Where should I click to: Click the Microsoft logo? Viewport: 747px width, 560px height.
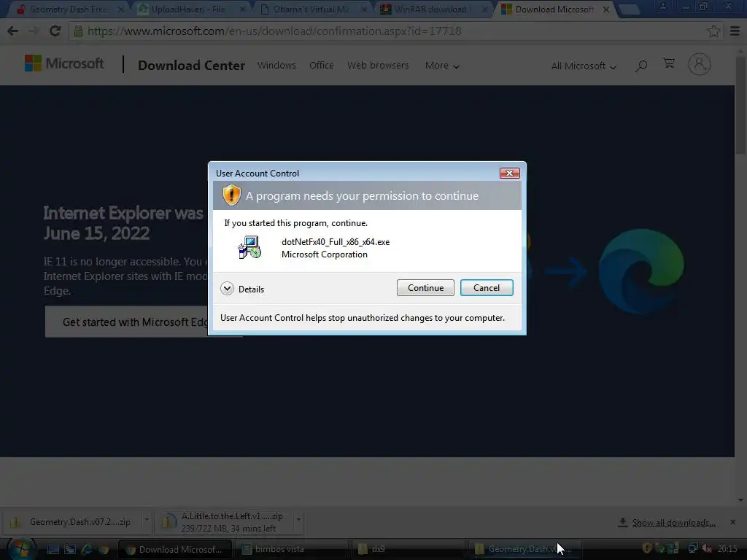(64, 63)
